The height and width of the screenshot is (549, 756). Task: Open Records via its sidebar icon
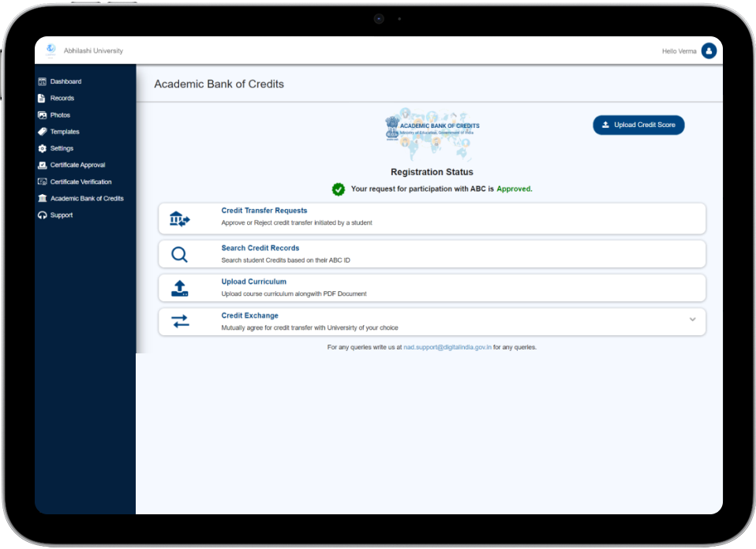(x=41, y=98)
